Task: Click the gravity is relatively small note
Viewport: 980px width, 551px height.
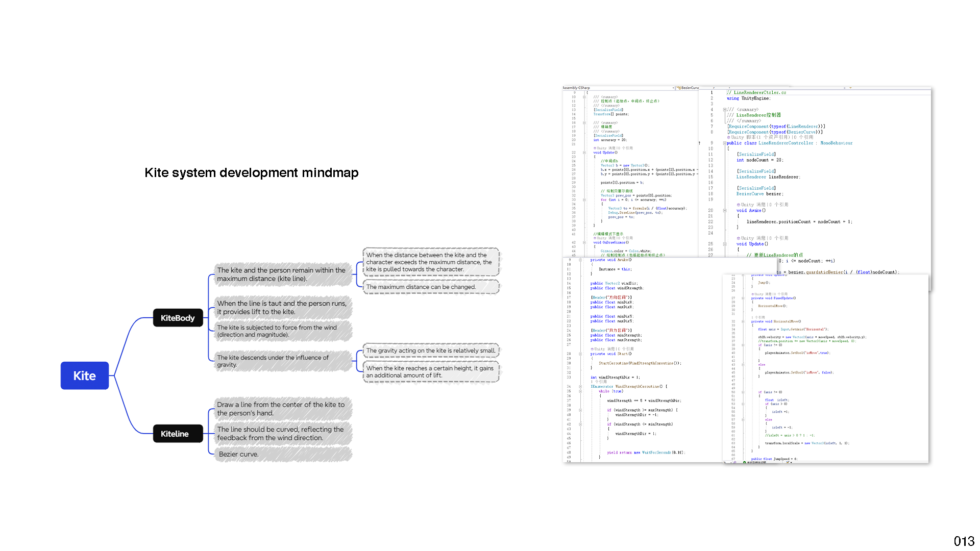Action: coord(431,350)
